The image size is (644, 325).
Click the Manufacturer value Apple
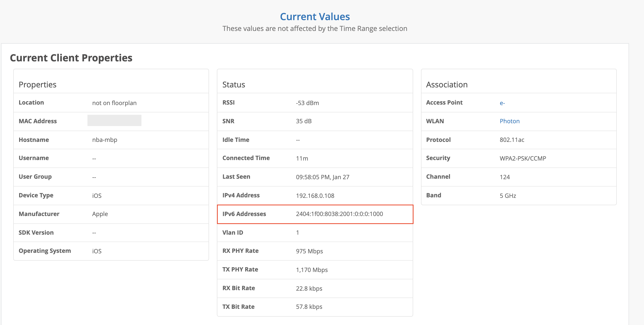tap(100, 214)
